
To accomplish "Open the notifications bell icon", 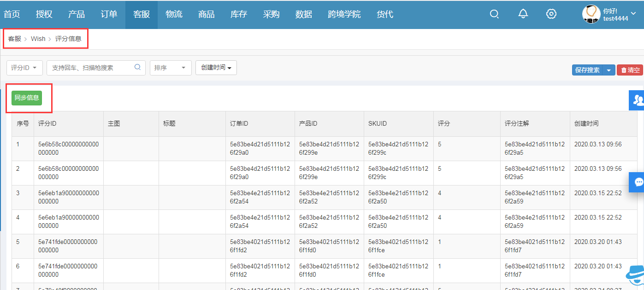I will 523,14.
